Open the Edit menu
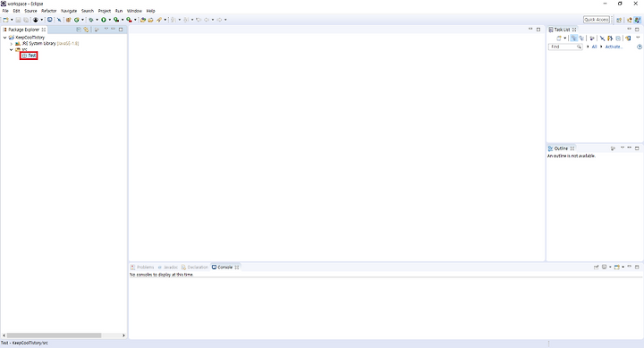The height and width of the screenshot is (348, 644). pyautogui.click(x=16, y=11)
